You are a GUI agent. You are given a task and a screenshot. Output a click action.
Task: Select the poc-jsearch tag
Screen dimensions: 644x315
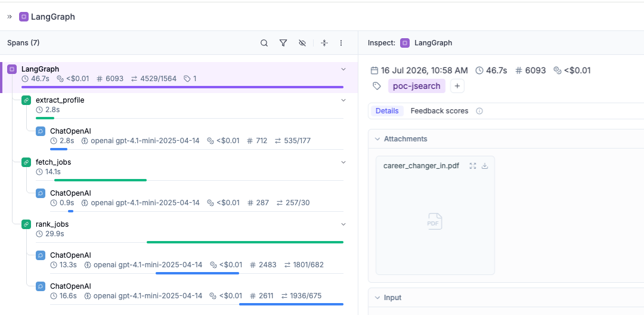416,86
